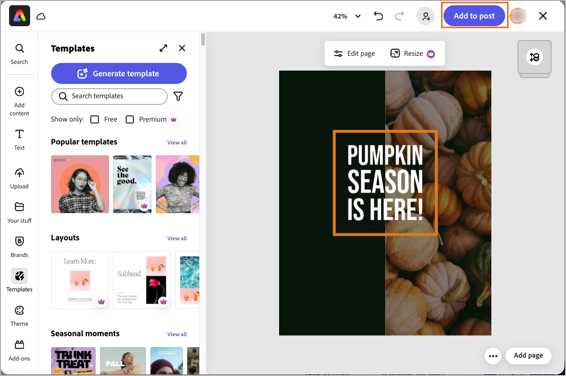566x376 pixels.
Task: Select the Learn More layout
Action: pyautogui.click(x=80, y=280)
